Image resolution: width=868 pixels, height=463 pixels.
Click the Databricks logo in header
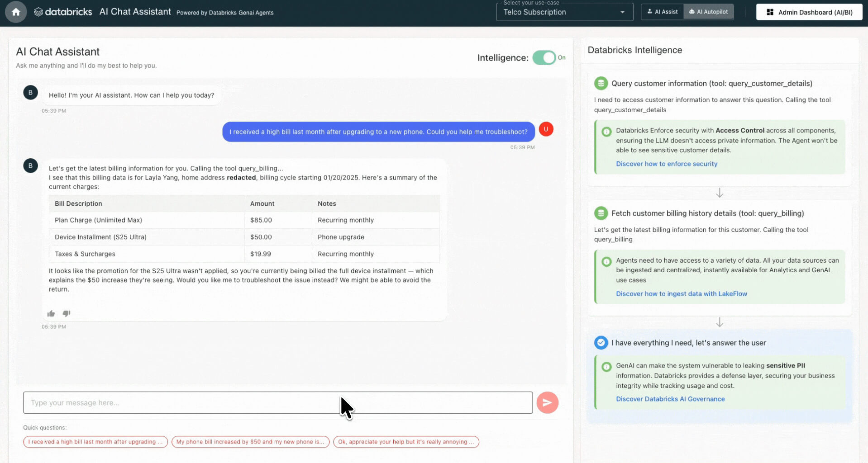tap(63, 12)
